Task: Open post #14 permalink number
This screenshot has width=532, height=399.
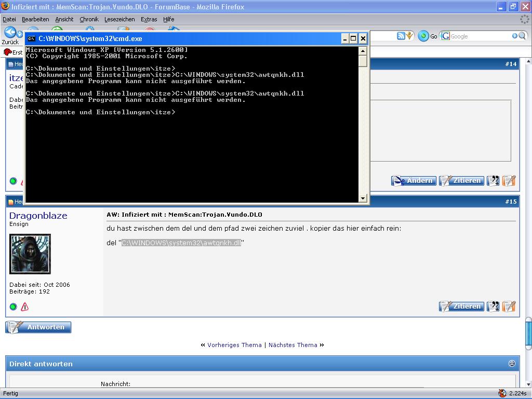Action: click(x=511, y=64)
